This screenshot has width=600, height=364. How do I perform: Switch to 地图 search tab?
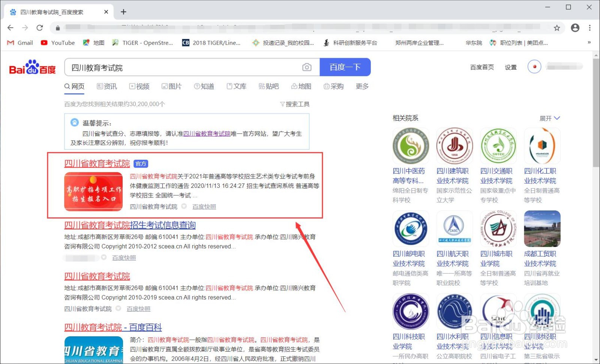click(x=301, y=87)
